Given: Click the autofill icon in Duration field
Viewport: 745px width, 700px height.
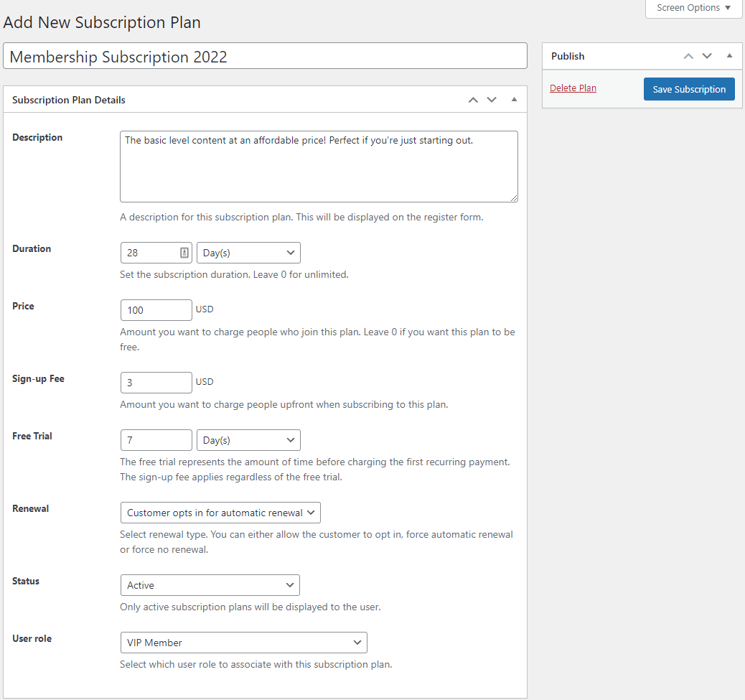Looking at the screenshot, I should (x=184, y=253).
